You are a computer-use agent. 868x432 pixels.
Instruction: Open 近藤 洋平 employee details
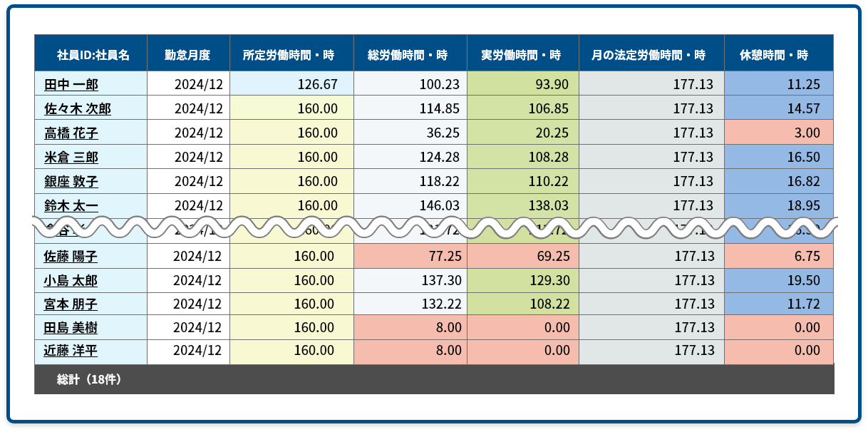coord(71,351)
